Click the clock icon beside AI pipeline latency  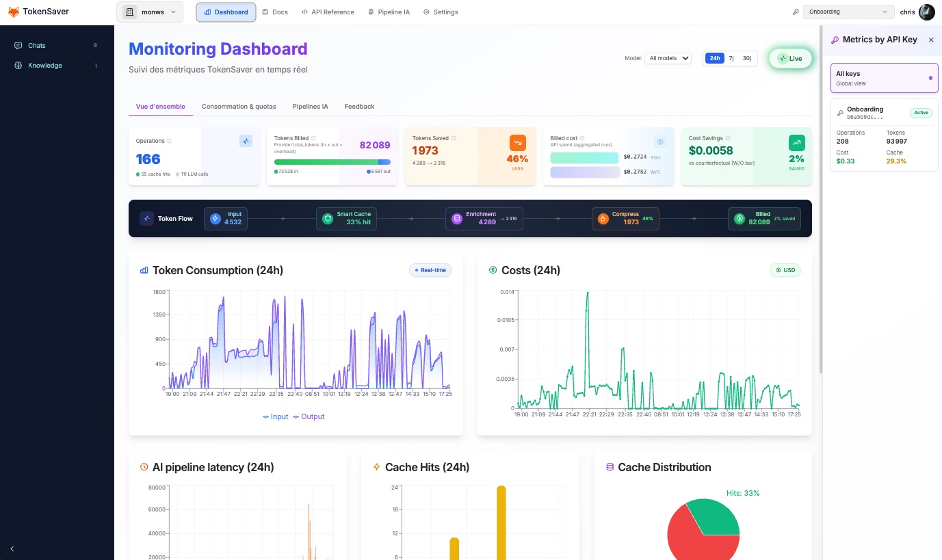tap(144, 467)
